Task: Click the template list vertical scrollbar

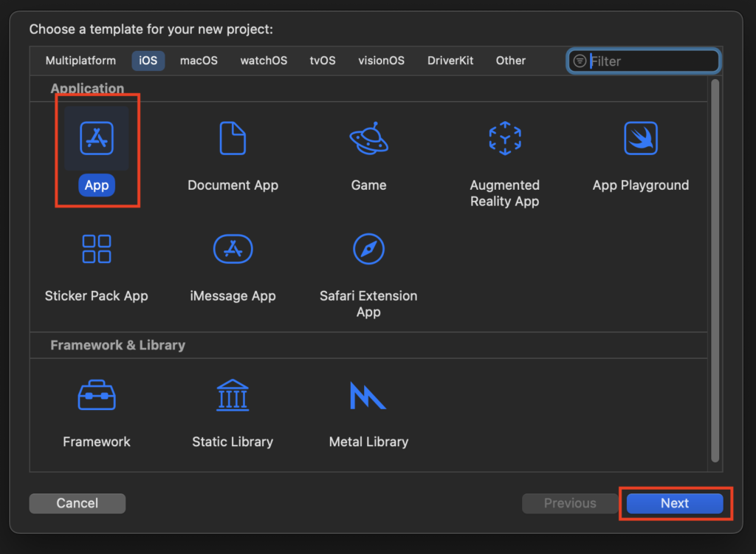Action: point(715,270)
